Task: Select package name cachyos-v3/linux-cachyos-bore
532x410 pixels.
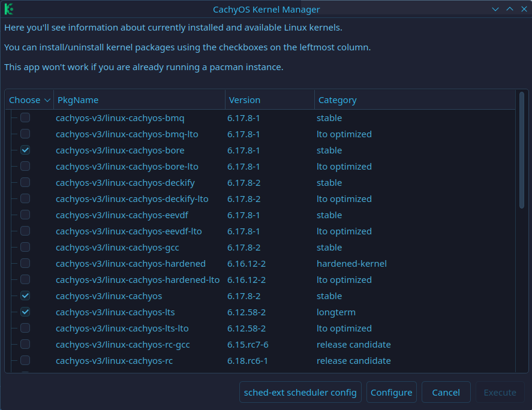Action: [x=120, y=150]
